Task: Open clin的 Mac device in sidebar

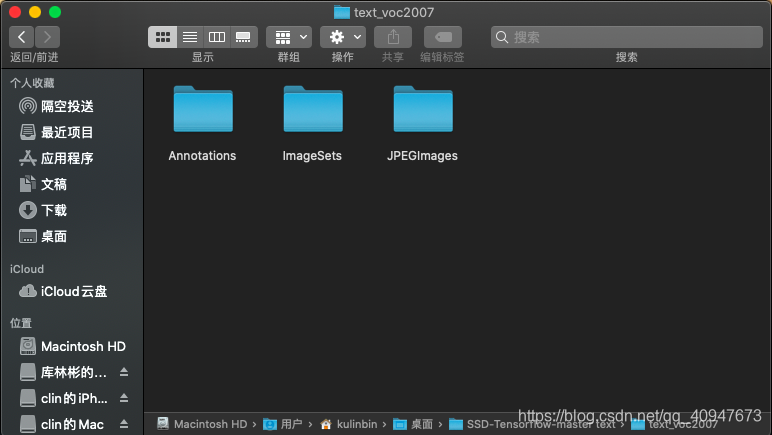Action: pyautogui.click(x=72, y=424)
